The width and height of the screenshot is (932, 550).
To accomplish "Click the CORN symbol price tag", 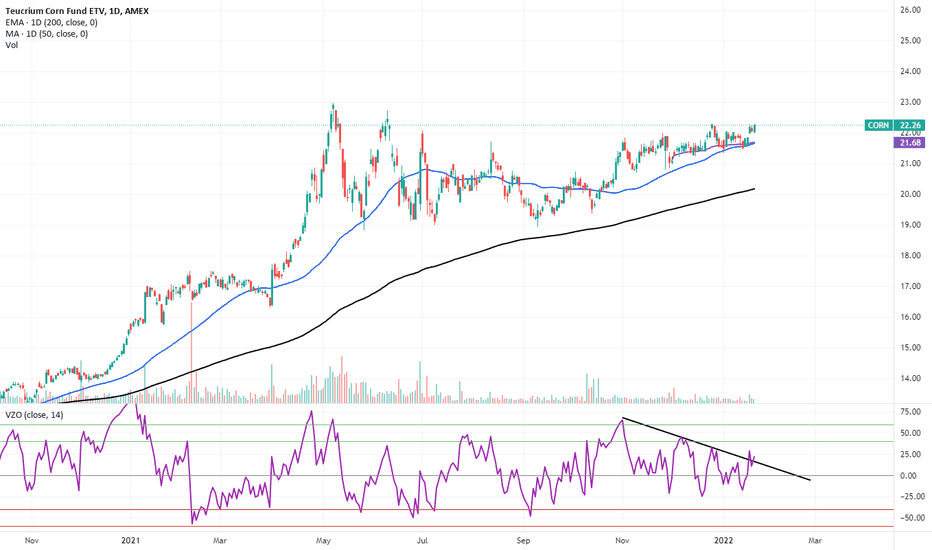I will [x=878, y=125].
